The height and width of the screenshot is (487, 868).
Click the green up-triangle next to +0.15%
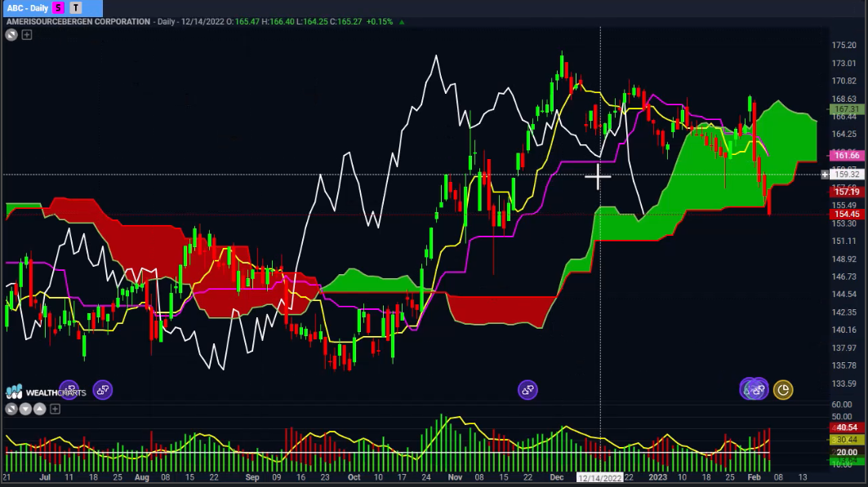coord(402,22)
